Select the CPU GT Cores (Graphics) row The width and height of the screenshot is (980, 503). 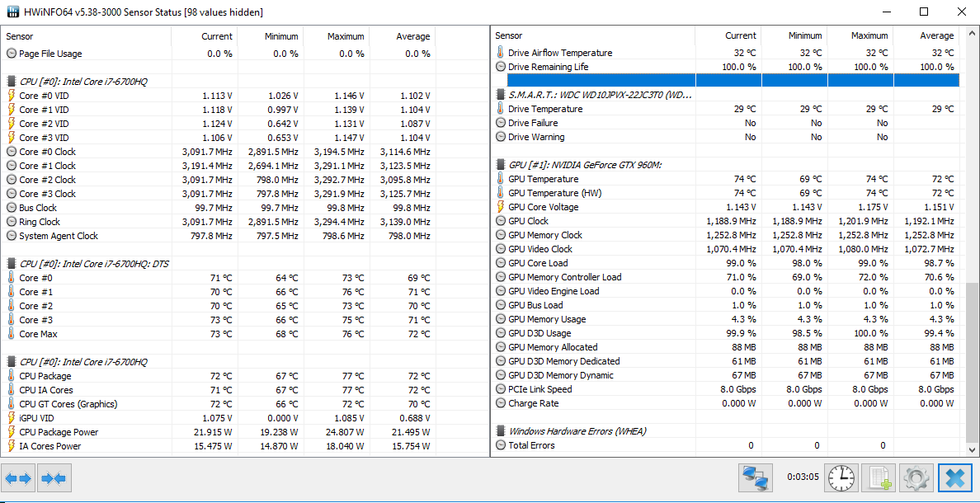click(x=219, y=404)
